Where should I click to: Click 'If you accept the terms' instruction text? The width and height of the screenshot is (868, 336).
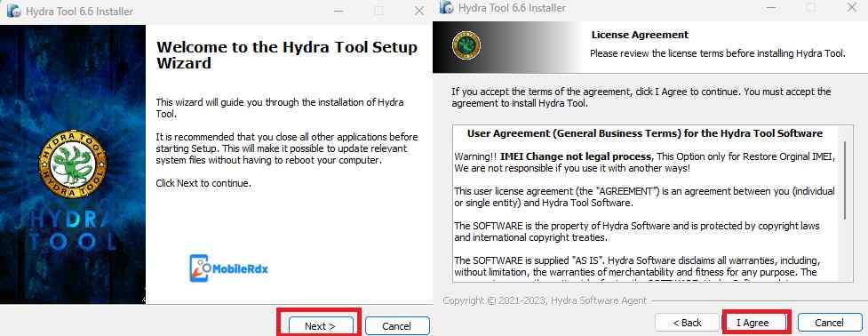641,97
